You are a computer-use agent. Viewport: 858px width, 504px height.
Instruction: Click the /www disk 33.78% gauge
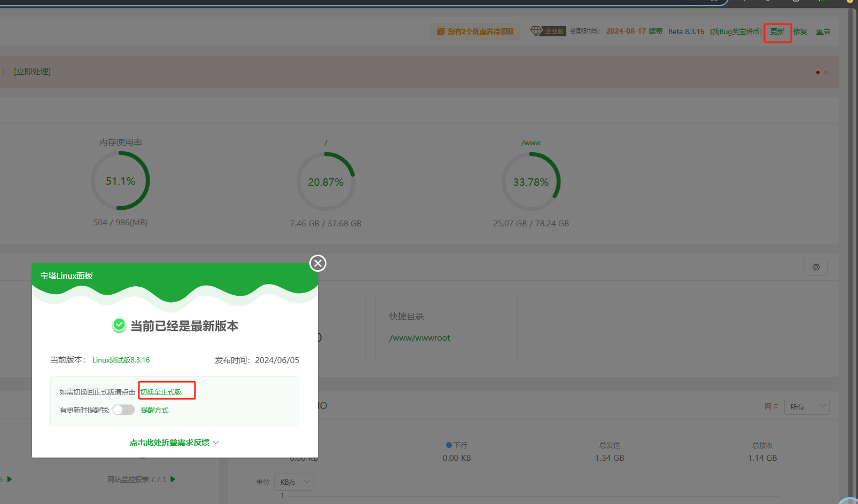[531, 182]
